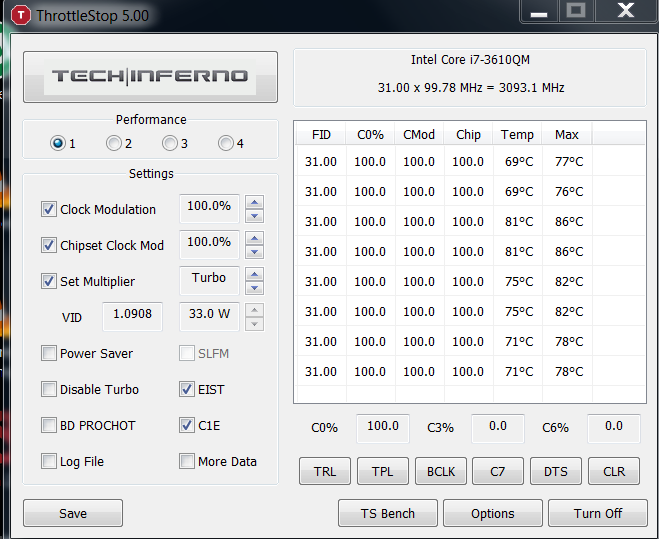Viewport: 659px width, 539px height.
Task: Uncheck the Clock Modulation checkbox
Action: coord(49,209)
